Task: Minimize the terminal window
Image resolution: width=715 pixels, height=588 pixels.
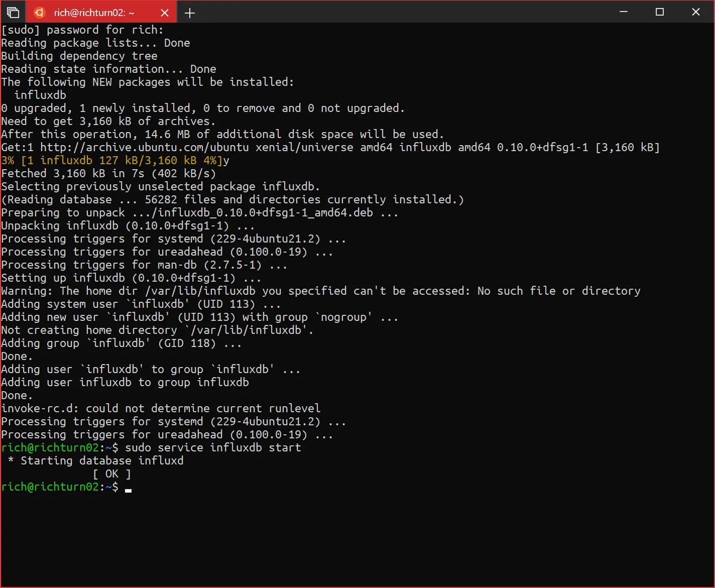Action: click(624, 12)
